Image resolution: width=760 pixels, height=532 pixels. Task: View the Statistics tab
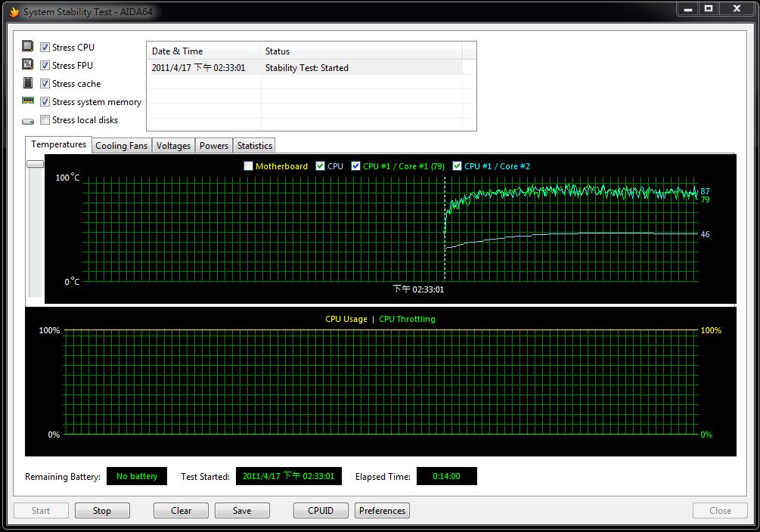[x=254, y=146]
